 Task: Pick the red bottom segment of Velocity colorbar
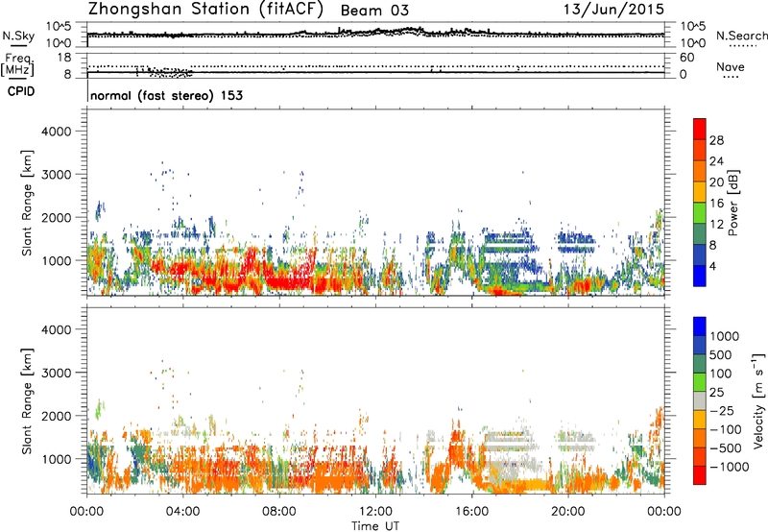[700, 475]
